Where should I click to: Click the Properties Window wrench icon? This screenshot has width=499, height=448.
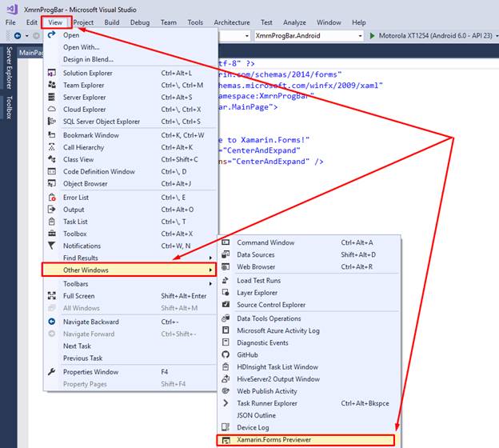click(51, 371)
